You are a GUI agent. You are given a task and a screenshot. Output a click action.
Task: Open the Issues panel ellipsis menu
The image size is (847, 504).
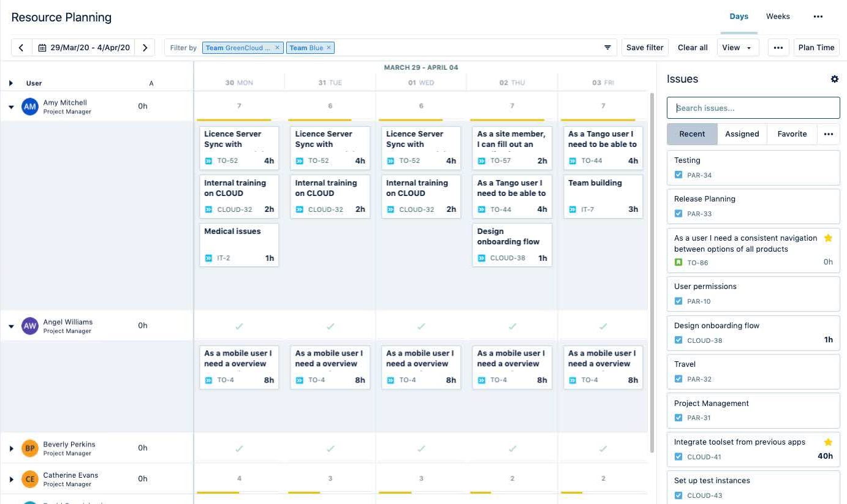pyautogui.click(x=829, y=134)
